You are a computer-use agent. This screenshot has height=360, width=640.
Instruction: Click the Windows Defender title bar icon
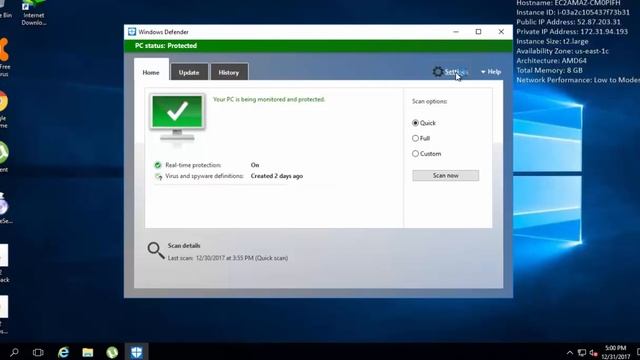click(x=132, y=32)
